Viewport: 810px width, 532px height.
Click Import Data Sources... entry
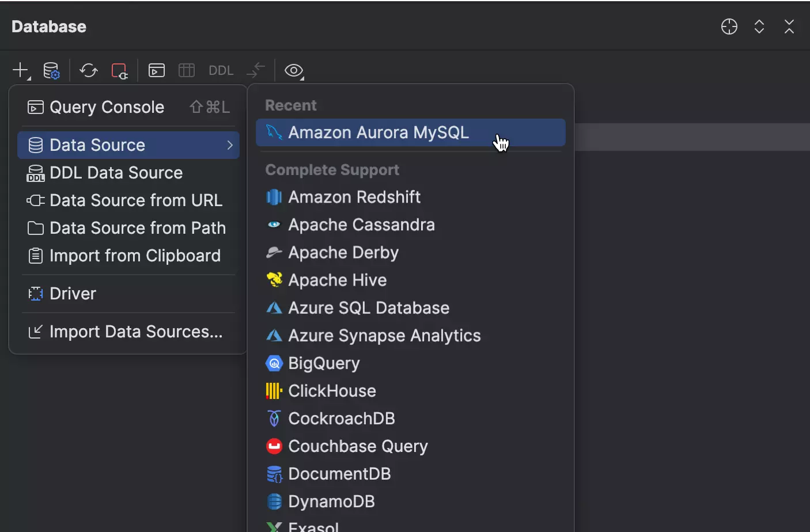pyautogui.click(x=135, y=332)
